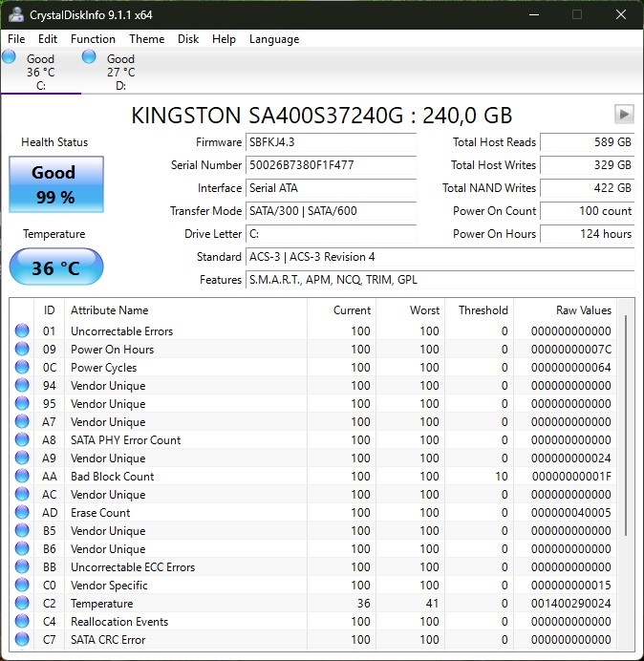The image size is (644, 661).
Task: Click status orb for Power On Hours row
Action: [x=22, y=349]
